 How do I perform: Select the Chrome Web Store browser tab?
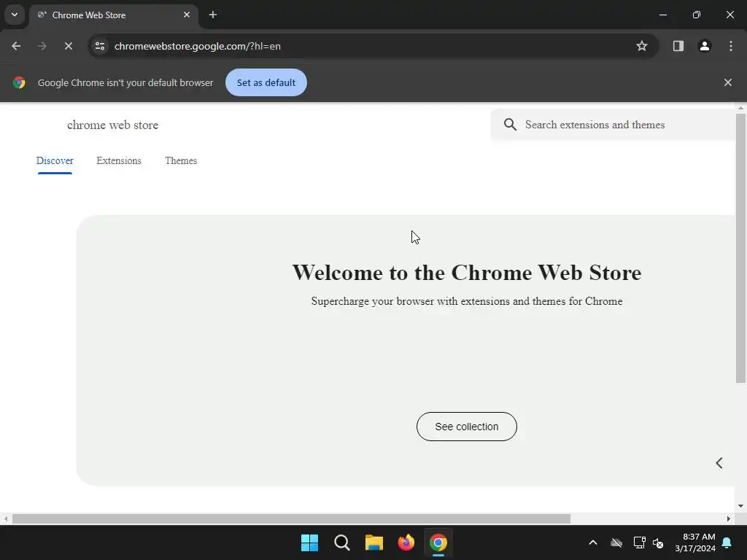(x=113, y=15)
